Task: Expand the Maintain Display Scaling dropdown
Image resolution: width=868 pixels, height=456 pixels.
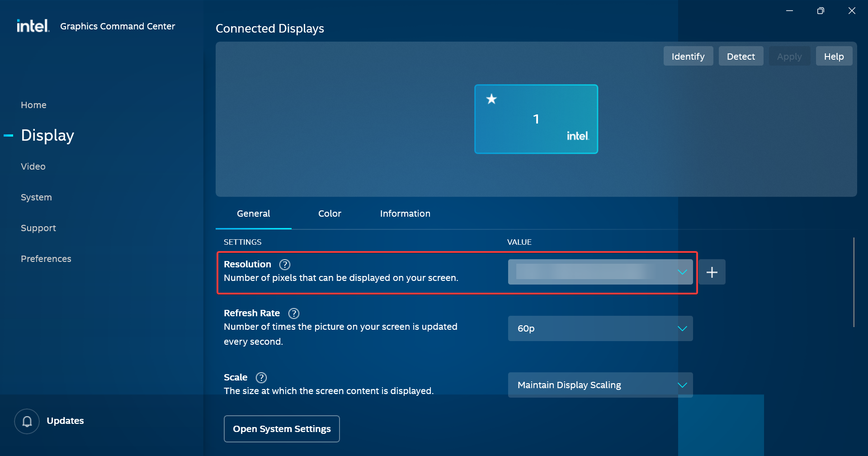Action: [600, 385]
